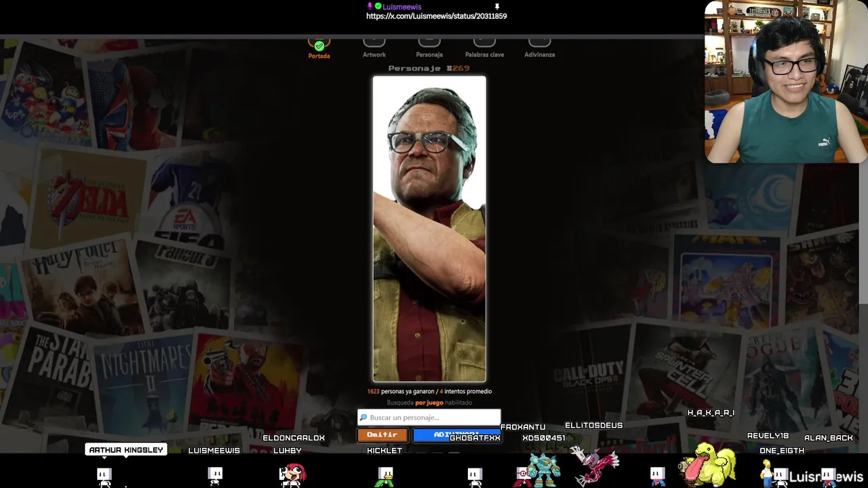
Task: Click the 'por juego' search mode text
Action: point(429,403)
